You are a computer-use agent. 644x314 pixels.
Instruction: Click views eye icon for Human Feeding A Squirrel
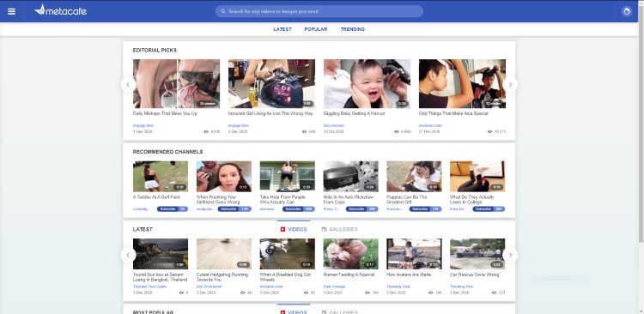[368, 293]
